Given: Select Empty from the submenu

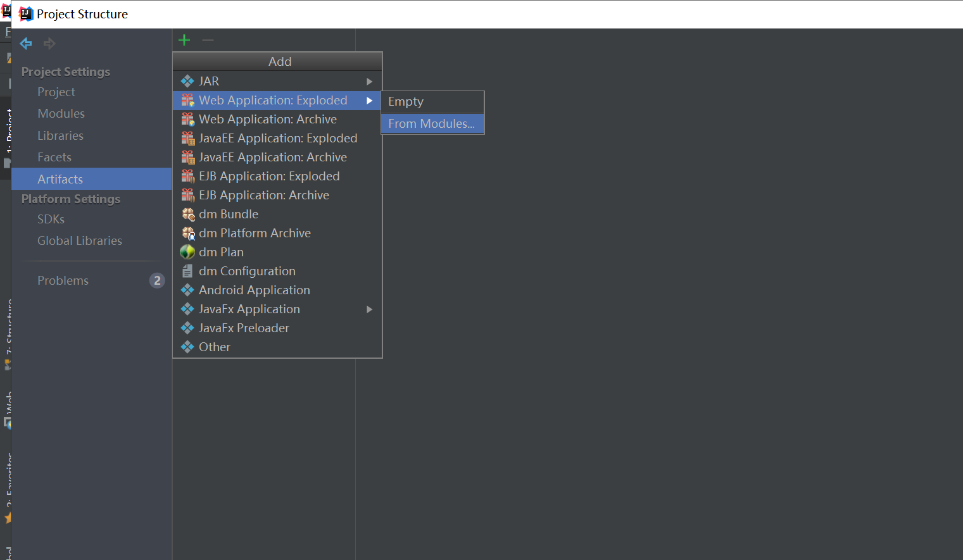Looking at the screenshot, I should (x=432, y=102).
